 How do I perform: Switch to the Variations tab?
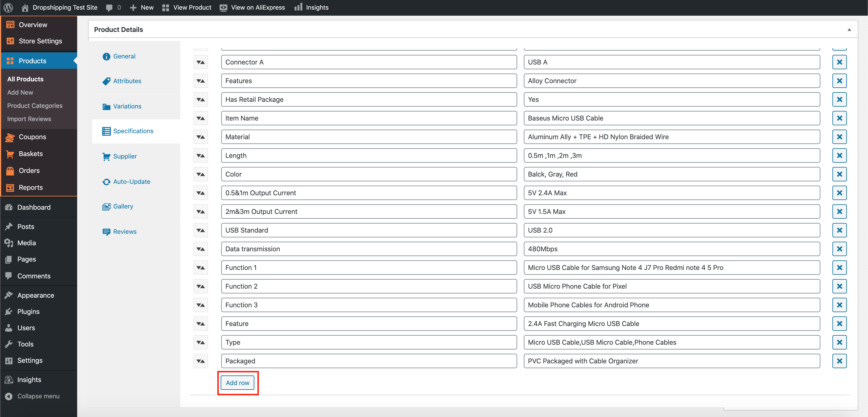coord(127,106)
